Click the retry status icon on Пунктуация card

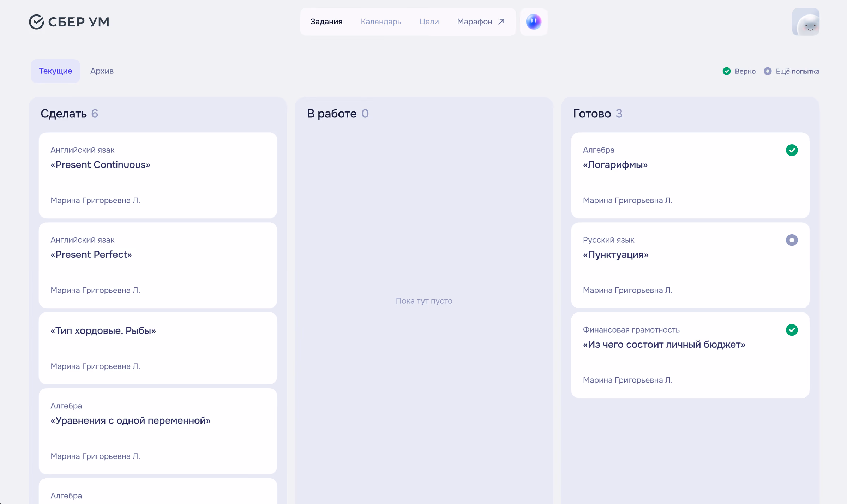[792, 240]
